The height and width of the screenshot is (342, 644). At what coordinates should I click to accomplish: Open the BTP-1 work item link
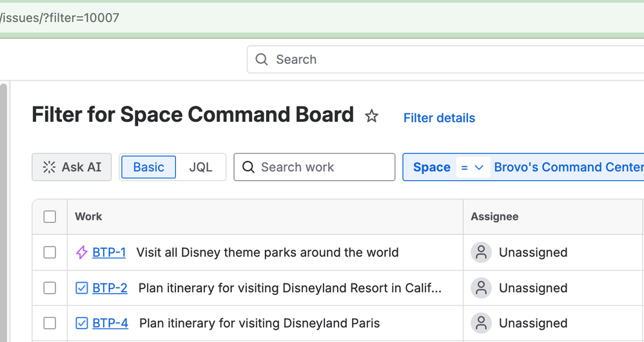coord(109,252)
